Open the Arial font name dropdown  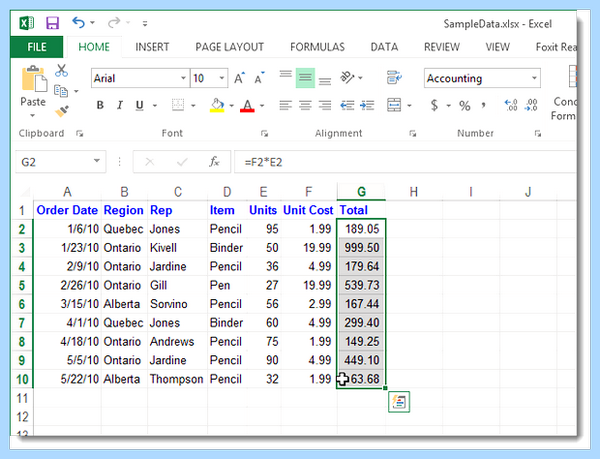point(183,78)
